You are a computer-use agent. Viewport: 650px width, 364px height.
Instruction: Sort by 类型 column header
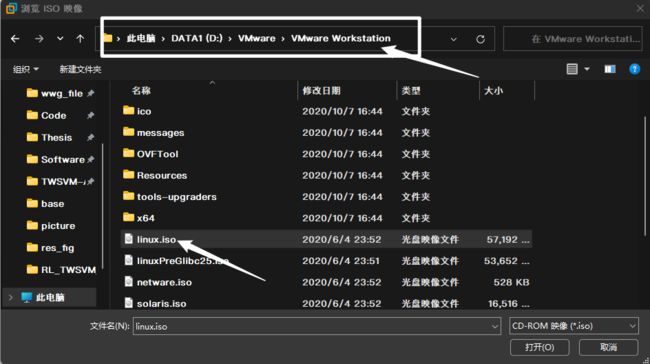(x=411, y=90)
